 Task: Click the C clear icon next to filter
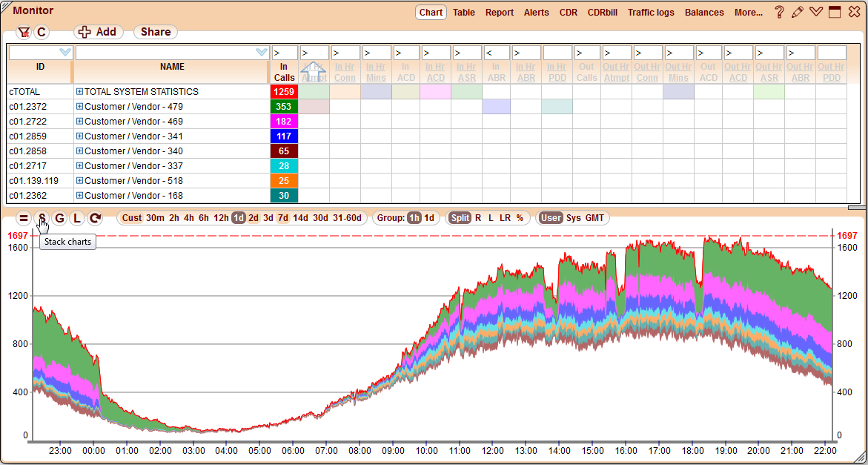click(x=42, y=32)
